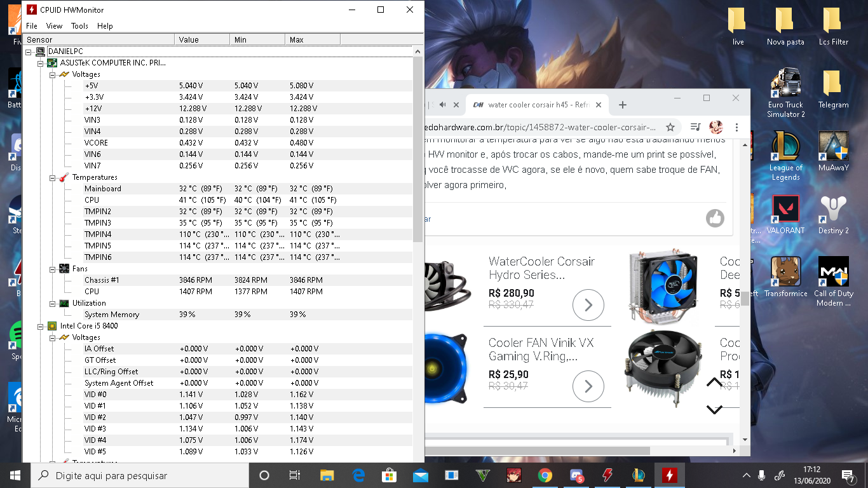Viewport: 868px width, 488px height.
Task: Click the fan icon beside Fans
Action: click(64, 269)
